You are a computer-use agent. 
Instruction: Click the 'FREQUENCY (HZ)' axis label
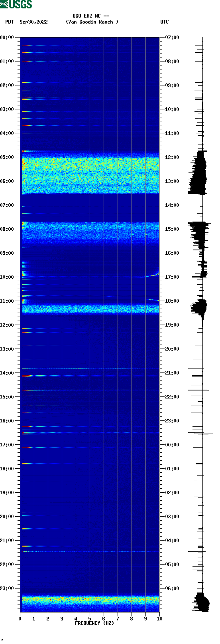tap(94, 623)
